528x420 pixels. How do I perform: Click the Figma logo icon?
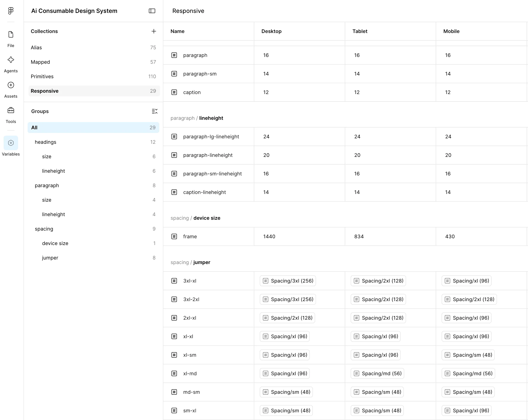(11, 11)
